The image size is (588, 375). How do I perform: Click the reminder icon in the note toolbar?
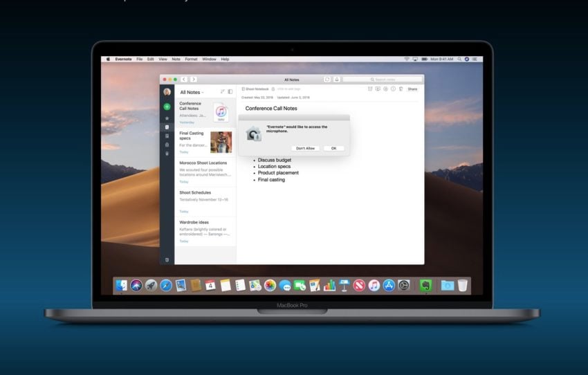(x=370, y=89)
